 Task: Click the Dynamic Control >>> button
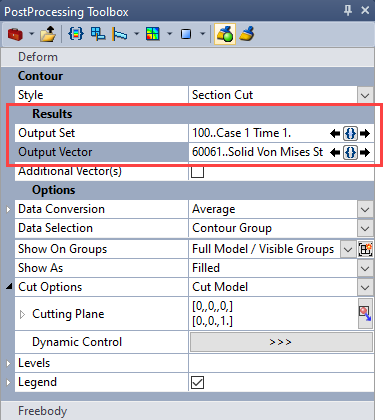tap(281, 342)
